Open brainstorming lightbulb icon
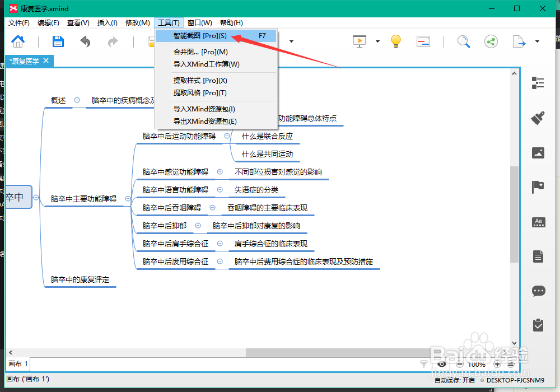This screenshot has height=392, width=560. [x=396, y=41]
